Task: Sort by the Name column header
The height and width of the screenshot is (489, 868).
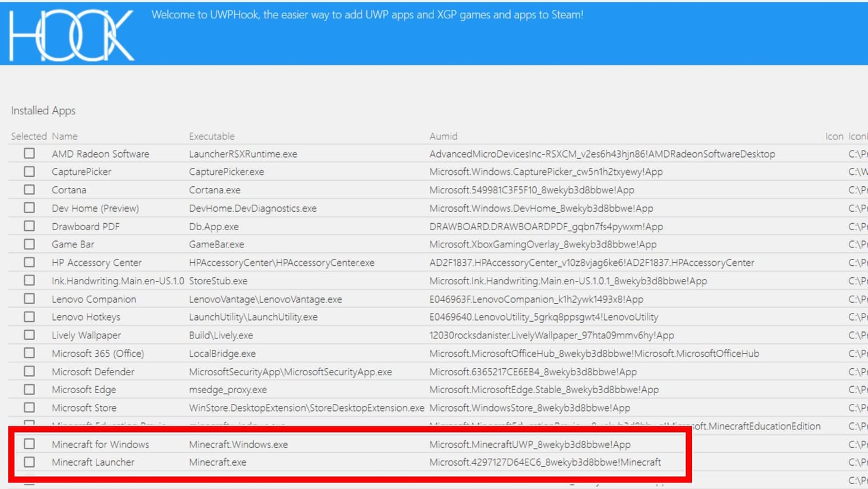Action: (64, 136)
